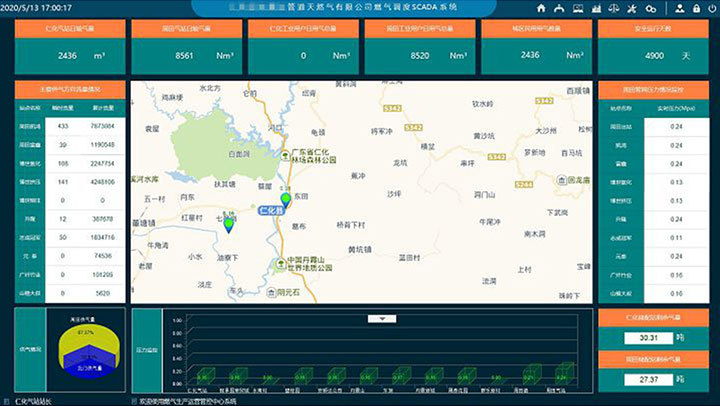Click the cumulative flow cell 74536
This screenshot has height=406, width=720.
tap(102, 256)
